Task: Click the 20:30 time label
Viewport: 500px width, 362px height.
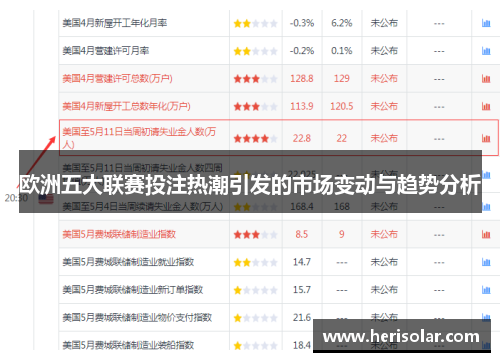Action: 16,198
